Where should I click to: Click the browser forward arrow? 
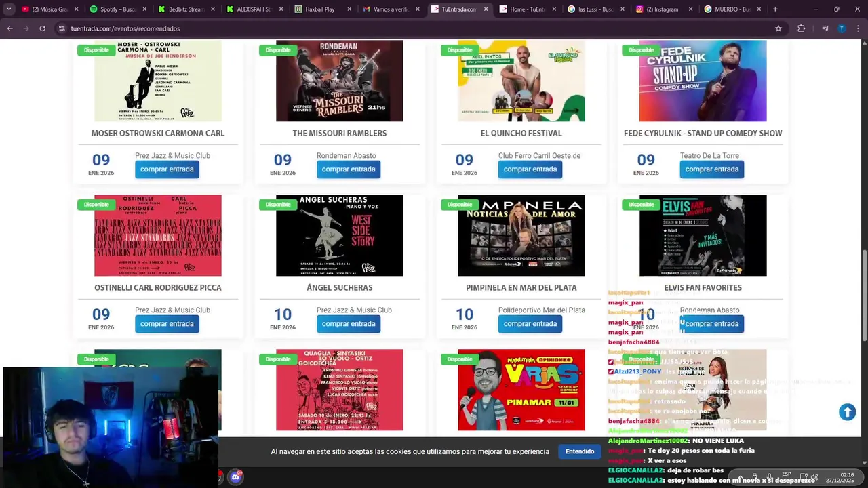[26, 28]
